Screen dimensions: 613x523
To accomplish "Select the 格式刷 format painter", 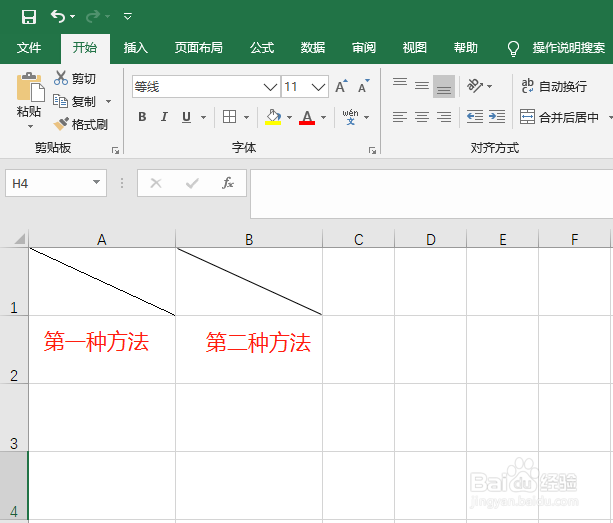I will pos(81,124).
